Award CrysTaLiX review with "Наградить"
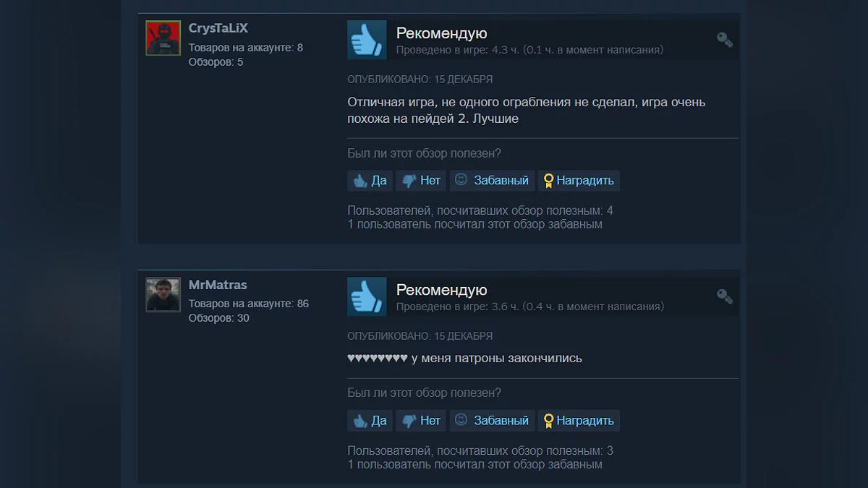Viewport: 868px width, 488px height. (x=579, y=181)
